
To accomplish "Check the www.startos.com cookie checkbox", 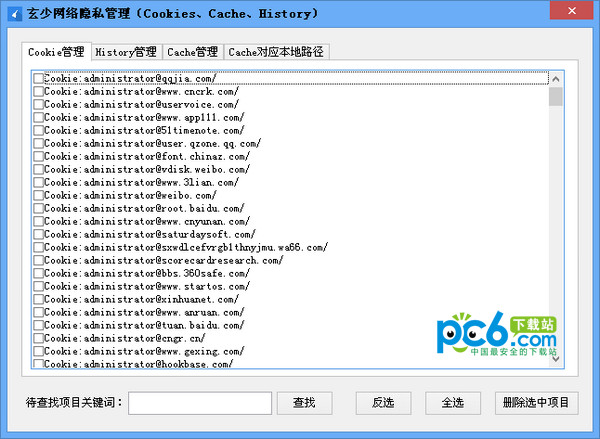I will click(x=38, y=286).
